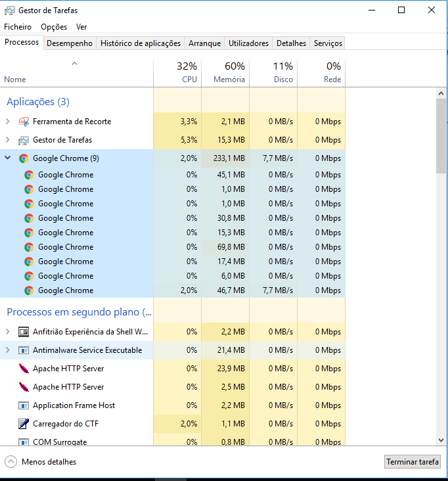Click the Anfitrião Experiência da Shell icon
448x481 pixels.
(24, 332)
